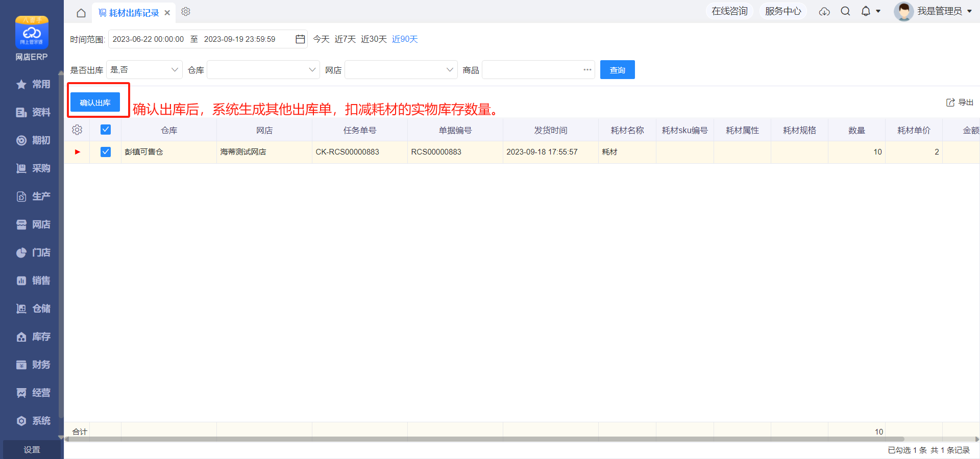This screenshot has height=459, width=980.
Task: Open 系统 sidebar menu
Action: (33, 421)
